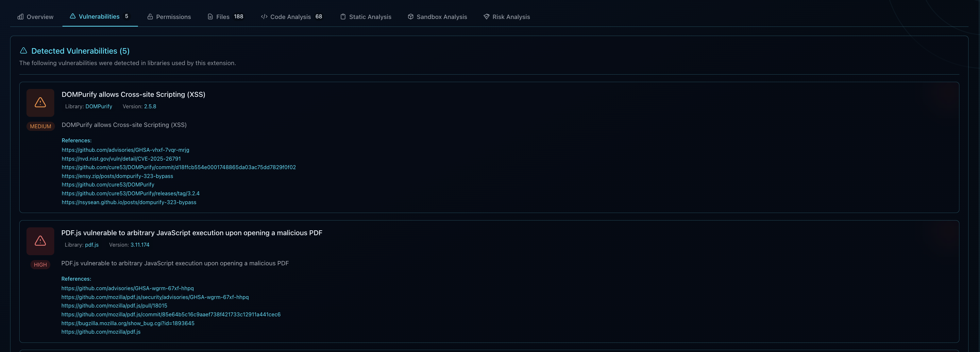
Task: Click the Detected Vulnerabilities (5) heading
Action: point(80,51)
